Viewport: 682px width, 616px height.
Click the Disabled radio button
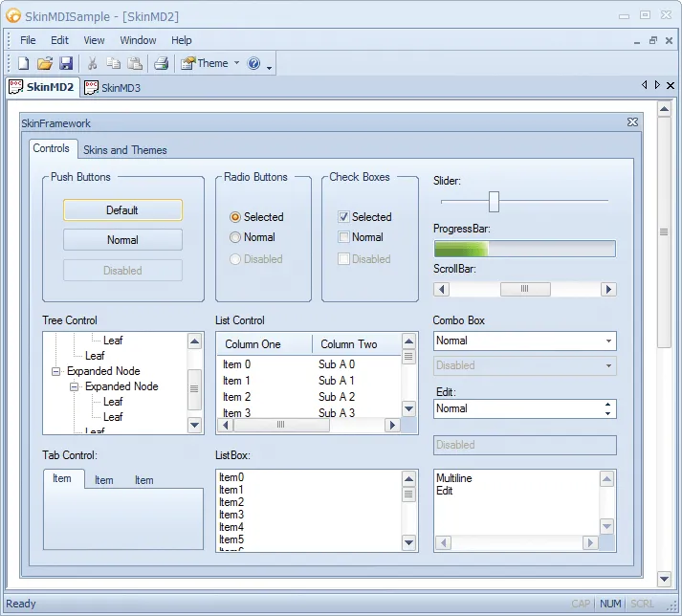(235, 259)
